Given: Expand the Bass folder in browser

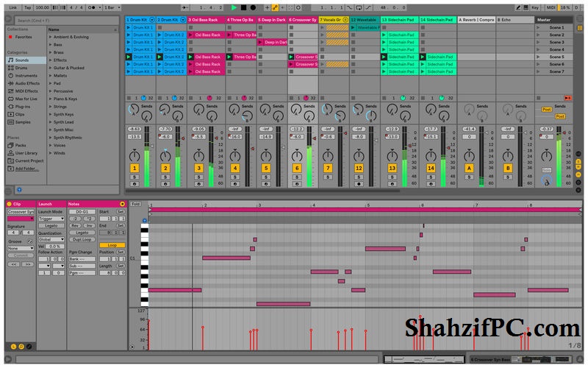Looking at the screenshot, I should coord(50,45).
